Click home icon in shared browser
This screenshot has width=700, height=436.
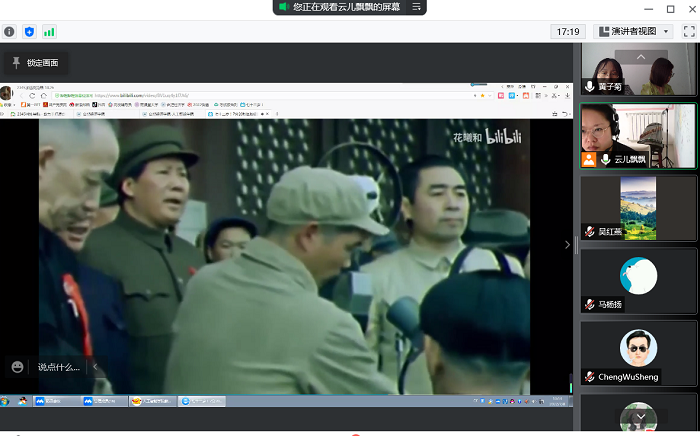pyautogui.click(x=43, y=96)
